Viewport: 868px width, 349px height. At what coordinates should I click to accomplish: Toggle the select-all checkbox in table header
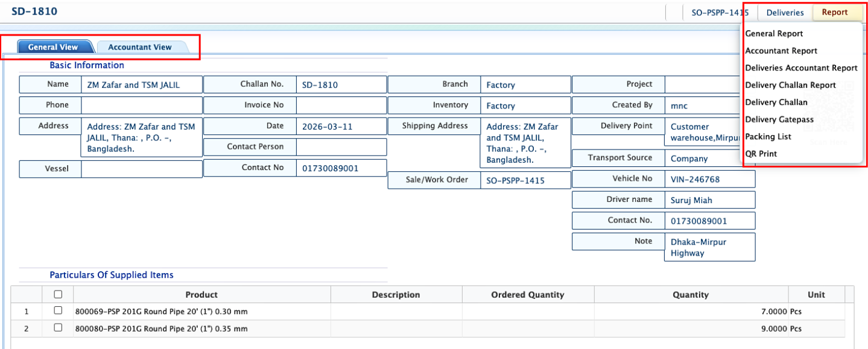point(58,295)
